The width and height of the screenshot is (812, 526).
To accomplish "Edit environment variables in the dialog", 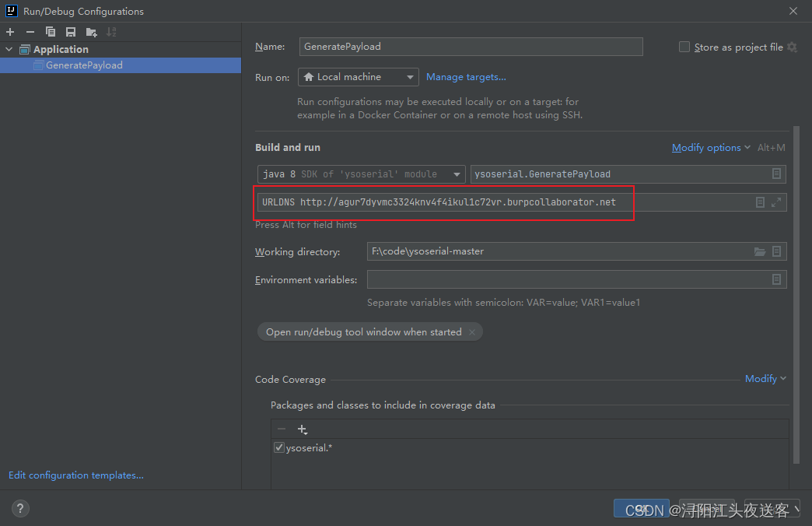I will (x=776, y=279).
